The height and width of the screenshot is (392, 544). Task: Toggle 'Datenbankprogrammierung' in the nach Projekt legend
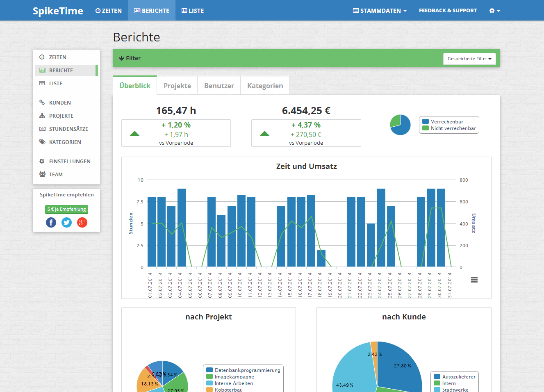click(x=244, y=370)
